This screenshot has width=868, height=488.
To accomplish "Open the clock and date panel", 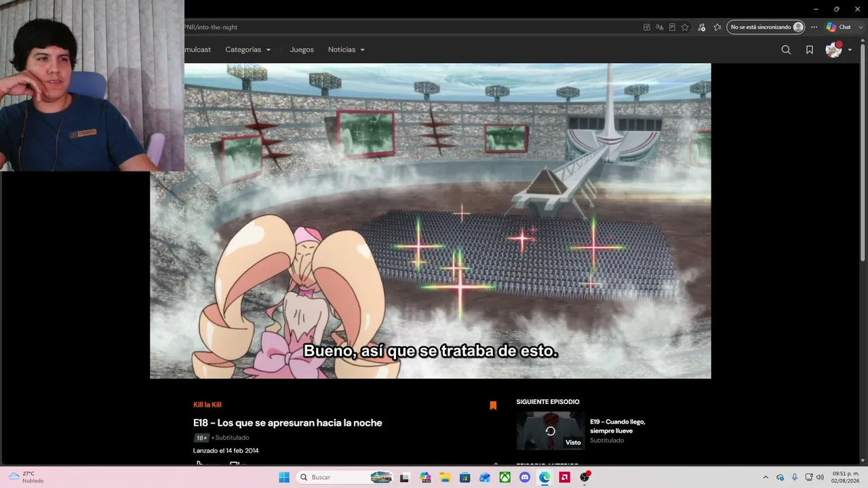I will click(x=846, y=477).
